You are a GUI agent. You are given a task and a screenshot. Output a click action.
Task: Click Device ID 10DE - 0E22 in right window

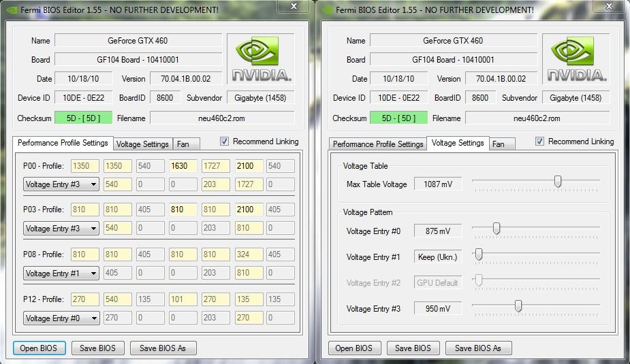tap(398, 98)
